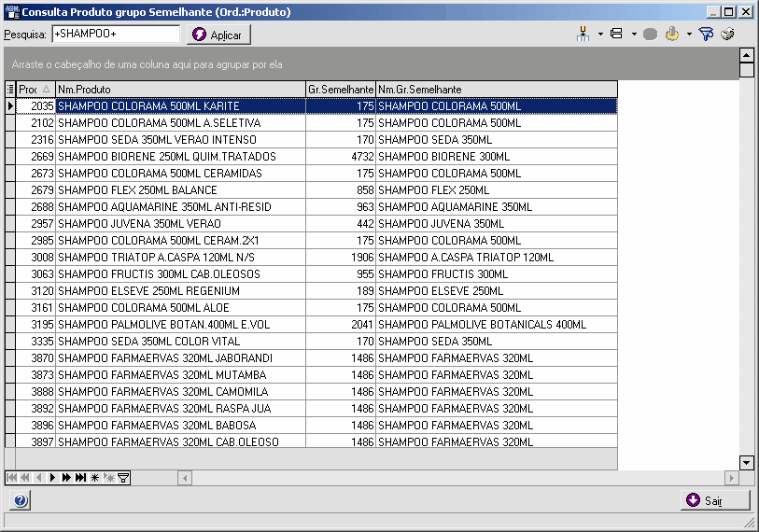Click the Pesquisa search input field

[x=116, y=34]
